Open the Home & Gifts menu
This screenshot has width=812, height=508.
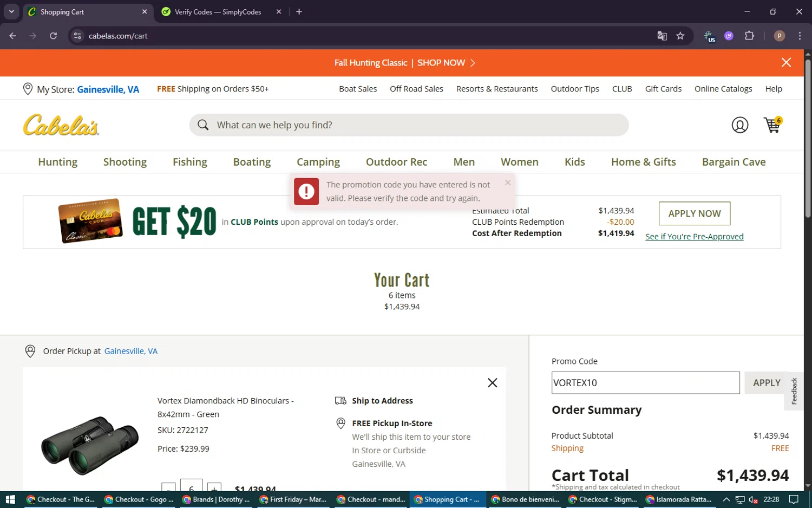coord(644,162)
